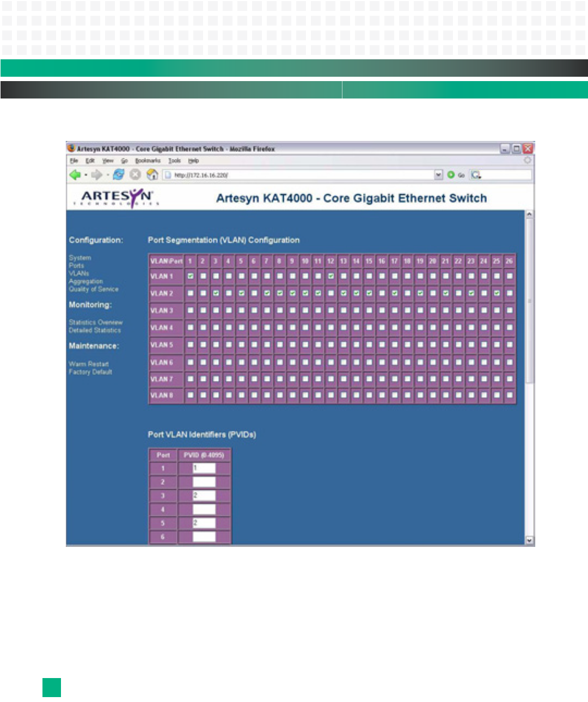The image size is (588, 702).
Task: Click the search engine icon in search box
Action: [476, 175]
